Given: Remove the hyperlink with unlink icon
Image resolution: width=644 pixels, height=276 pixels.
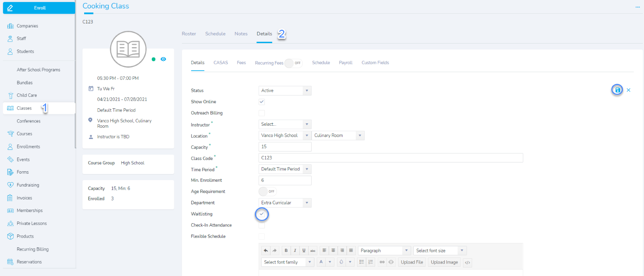Looking at the screenshot, I should click(391, 262).
